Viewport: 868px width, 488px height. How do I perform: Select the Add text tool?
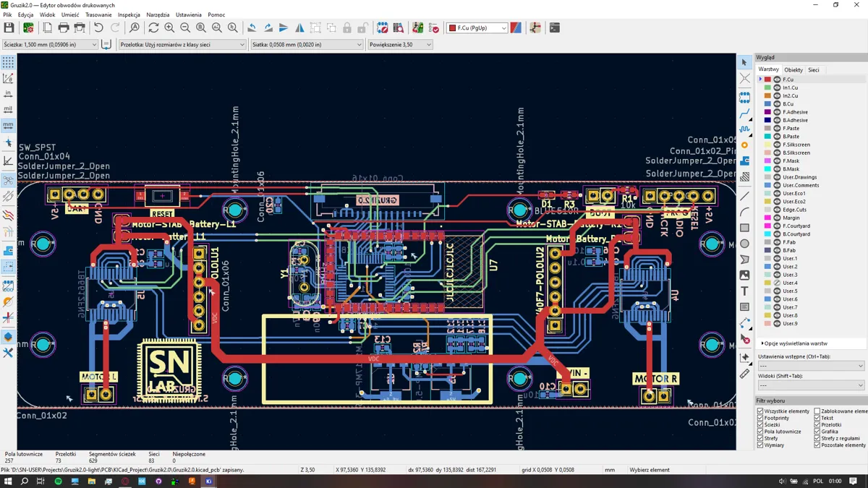[x=744, y=291]
